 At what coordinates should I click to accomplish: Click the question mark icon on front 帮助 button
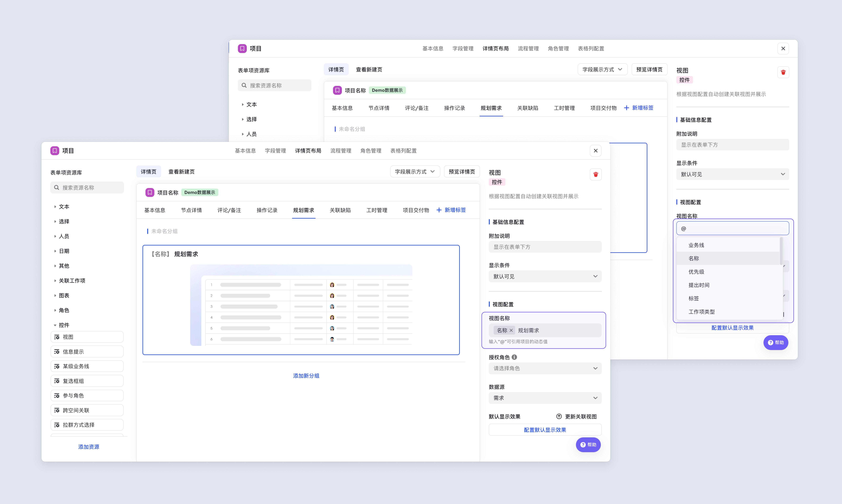coord(583,445)
